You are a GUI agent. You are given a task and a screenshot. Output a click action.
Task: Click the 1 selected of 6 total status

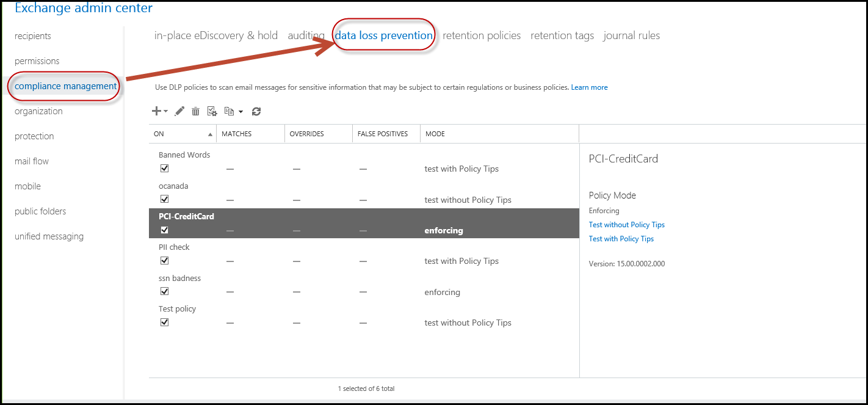tap(366, 389)
